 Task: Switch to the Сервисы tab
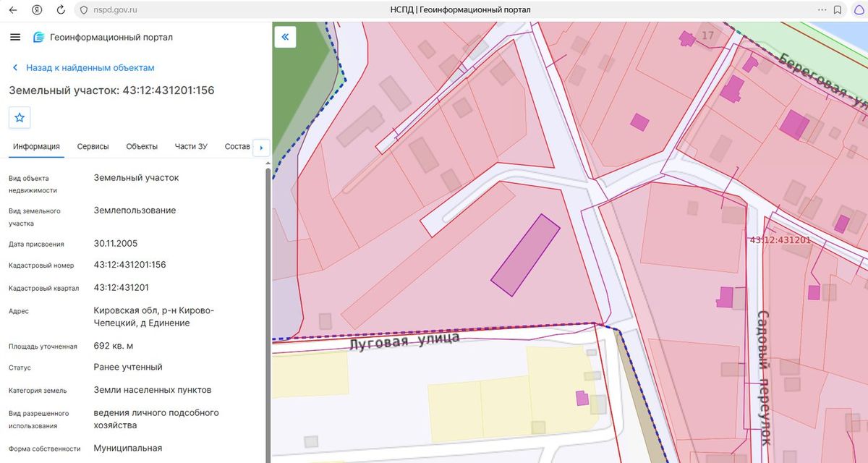click(93, 146)
